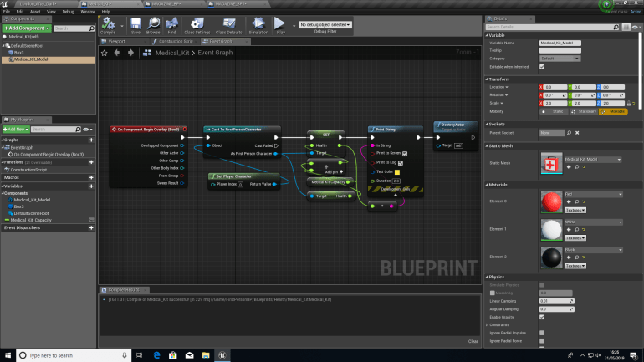Open File Explorer from the taskbar
This screenshot has height=362, width=644.
[x=206, y=355]
